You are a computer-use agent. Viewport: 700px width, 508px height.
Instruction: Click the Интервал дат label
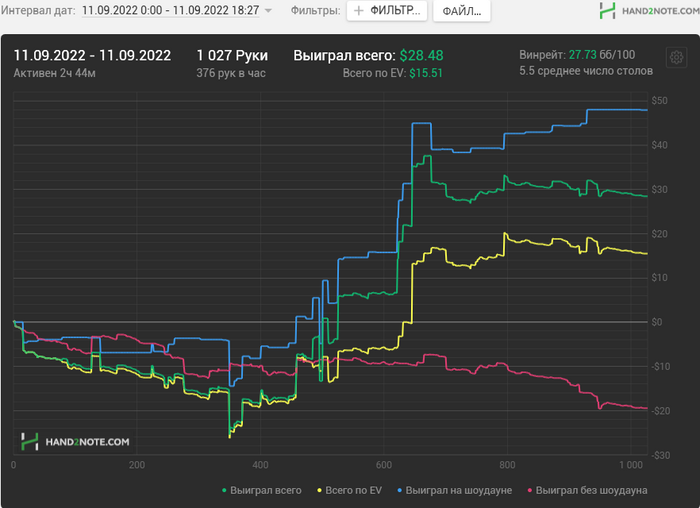click(38, 10)
